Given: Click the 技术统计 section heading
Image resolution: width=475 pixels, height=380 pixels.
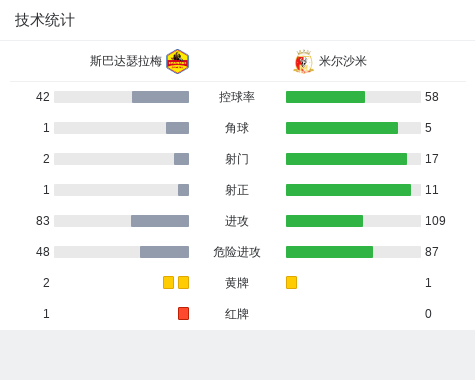Looking at the screenshot, I should pos(45,20).
